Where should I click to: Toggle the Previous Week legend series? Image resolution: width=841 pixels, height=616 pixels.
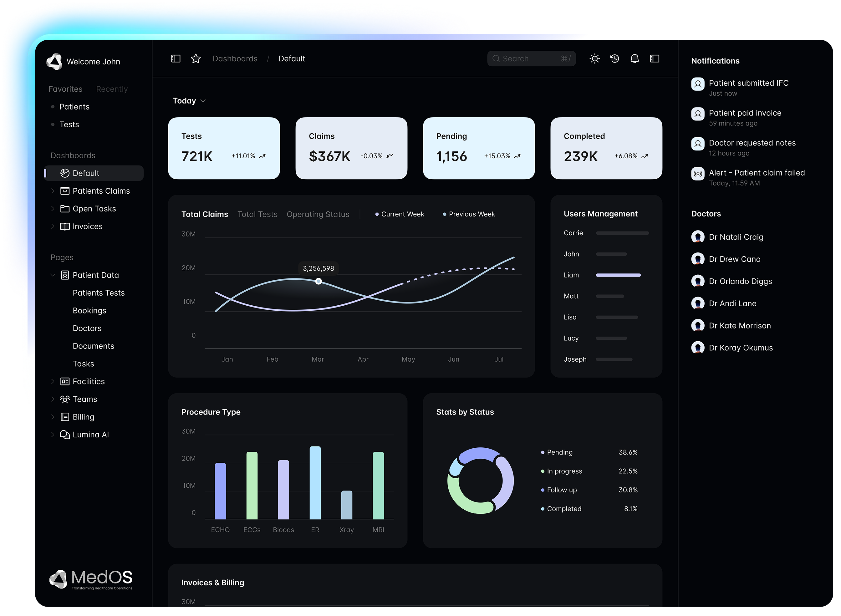click(x=468, y=214)
